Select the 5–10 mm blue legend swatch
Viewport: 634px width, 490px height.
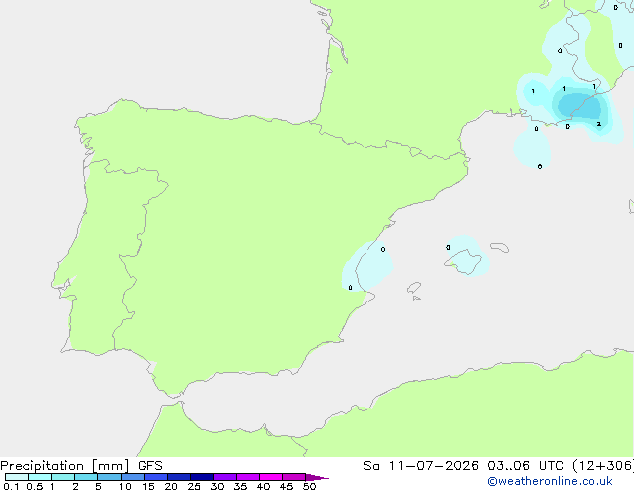click(109, 477)
